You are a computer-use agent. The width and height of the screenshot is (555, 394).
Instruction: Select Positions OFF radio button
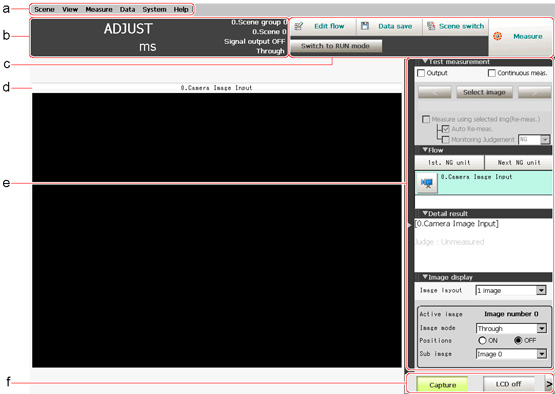coord(518,341)
